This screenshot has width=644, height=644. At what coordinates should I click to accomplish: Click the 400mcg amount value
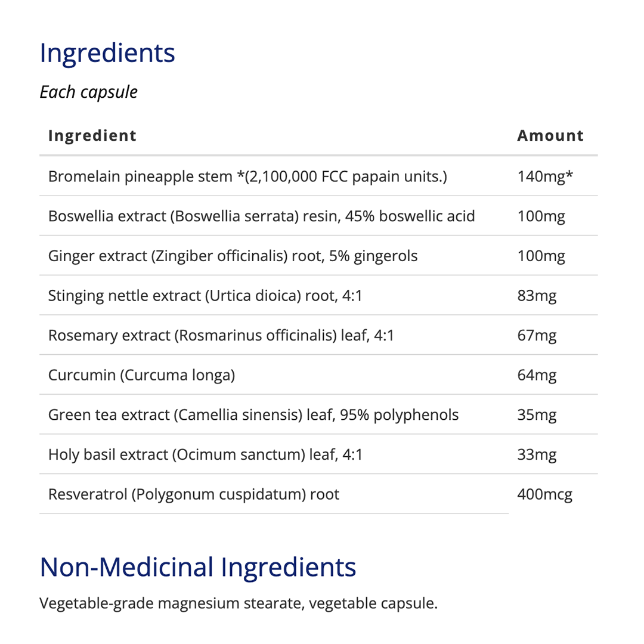point(544,494)
